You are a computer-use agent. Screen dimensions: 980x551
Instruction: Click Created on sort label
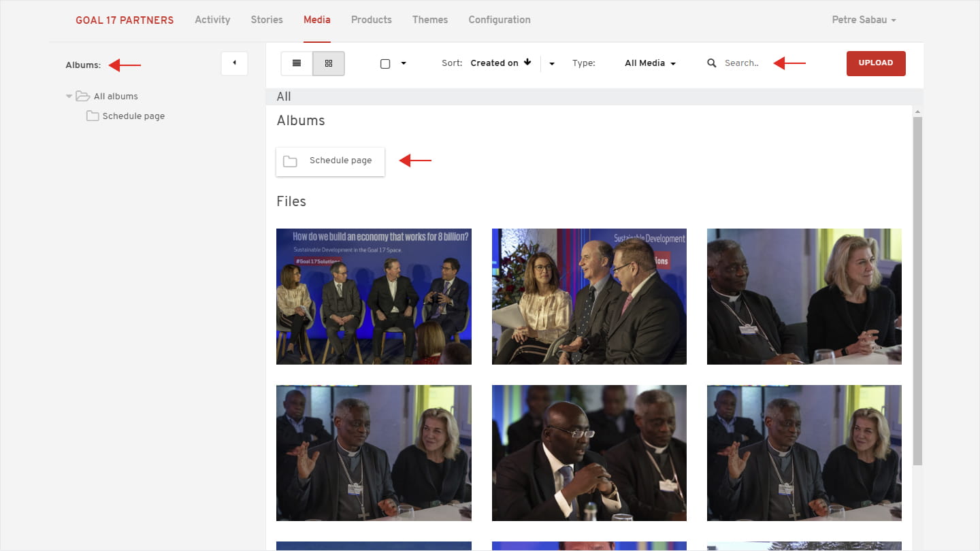[x=494, y=63]
